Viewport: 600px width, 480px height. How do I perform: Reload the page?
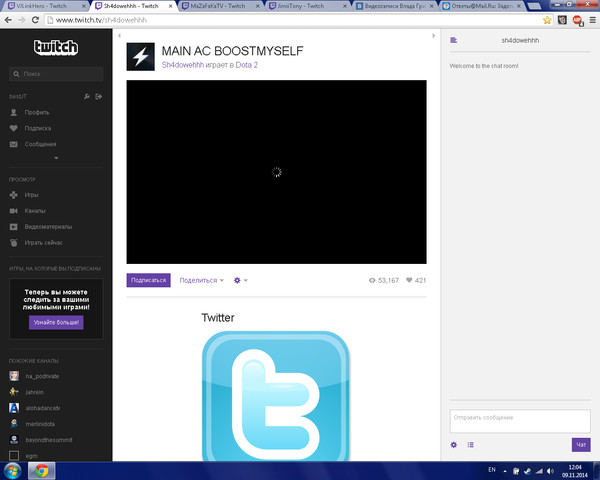[x=35, y=20]
